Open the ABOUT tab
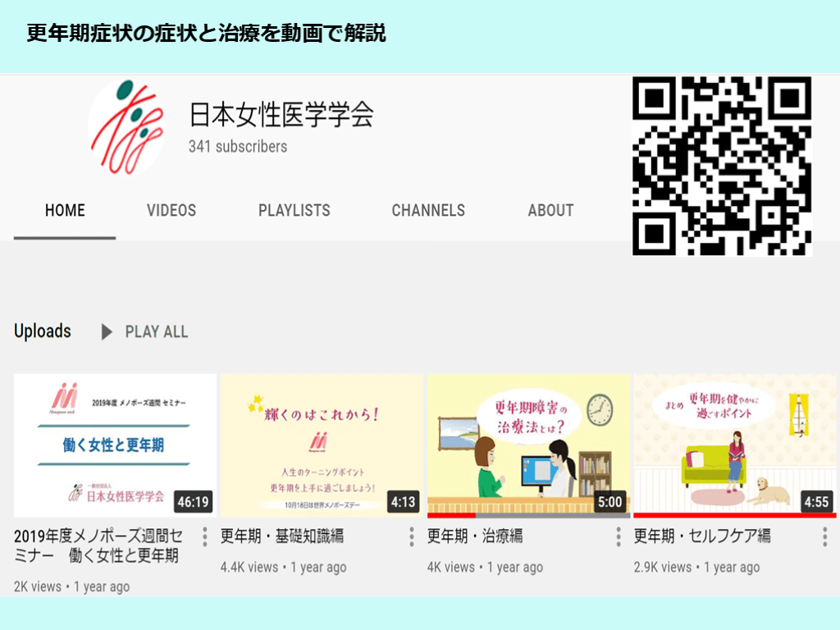The height and width of the screenshot is (630, 840). click(550, 211)
